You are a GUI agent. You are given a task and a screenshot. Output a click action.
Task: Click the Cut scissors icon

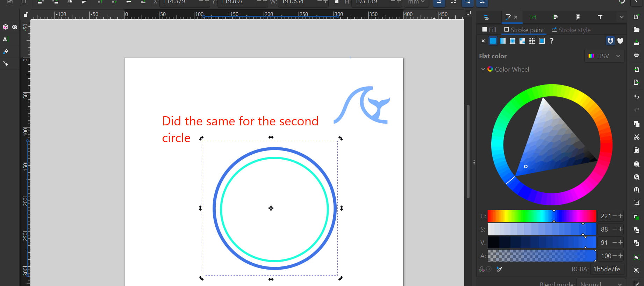pyautogui.click(x=636, y=137)
